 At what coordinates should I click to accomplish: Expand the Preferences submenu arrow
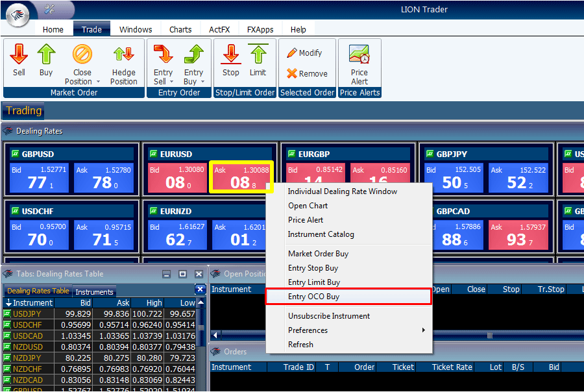424,330
